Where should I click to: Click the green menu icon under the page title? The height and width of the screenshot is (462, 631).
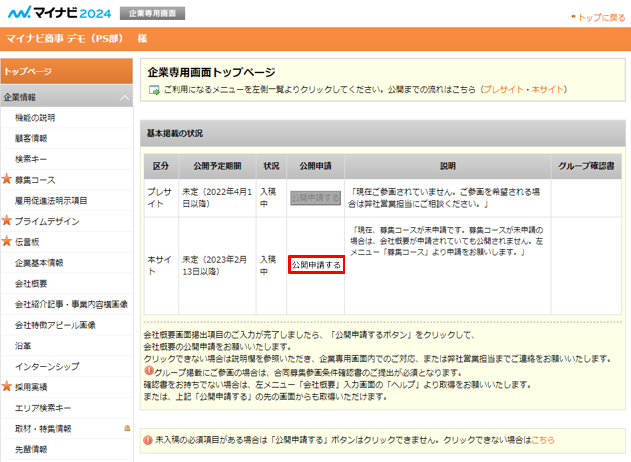pyautogui.click(x=154, y=90)
